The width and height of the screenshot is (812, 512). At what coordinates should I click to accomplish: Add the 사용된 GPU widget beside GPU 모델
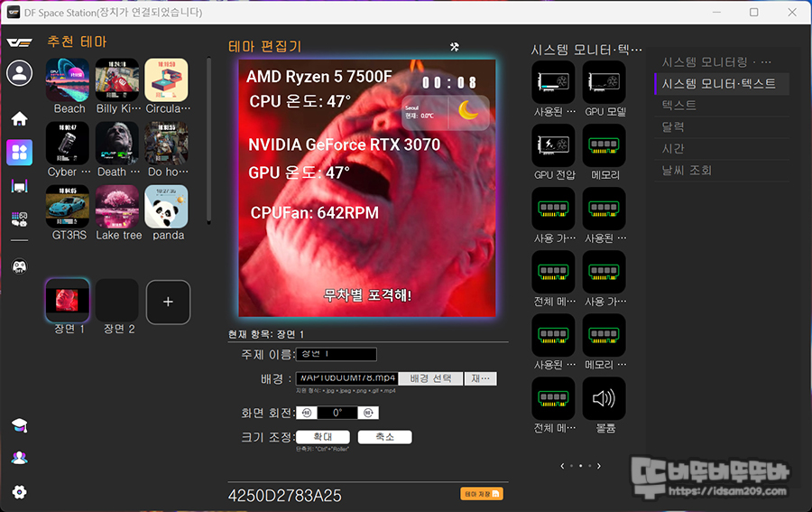tap(553, 82)
